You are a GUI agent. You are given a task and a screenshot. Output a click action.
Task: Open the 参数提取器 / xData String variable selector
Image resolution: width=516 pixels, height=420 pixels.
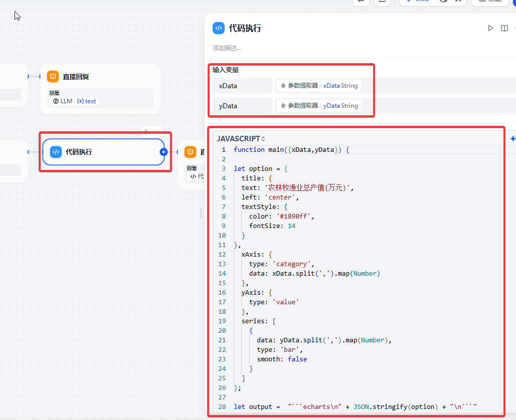(319, 86)
